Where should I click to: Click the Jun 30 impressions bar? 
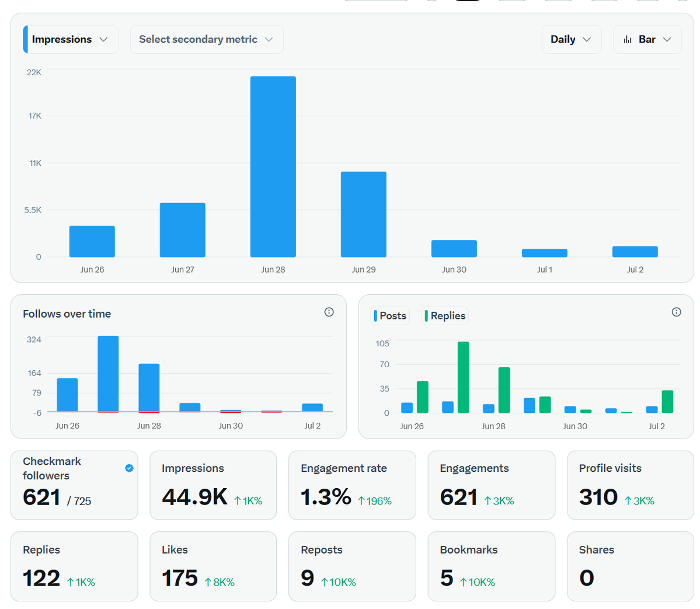pos(454,249)
